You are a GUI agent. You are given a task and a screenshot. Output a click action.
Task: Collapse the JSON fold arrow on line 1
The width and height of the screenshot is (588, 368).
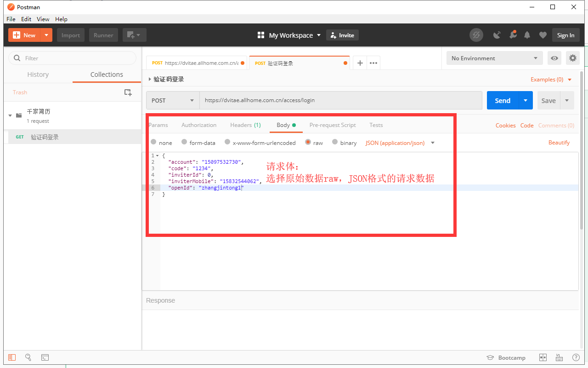click(158, 156)
